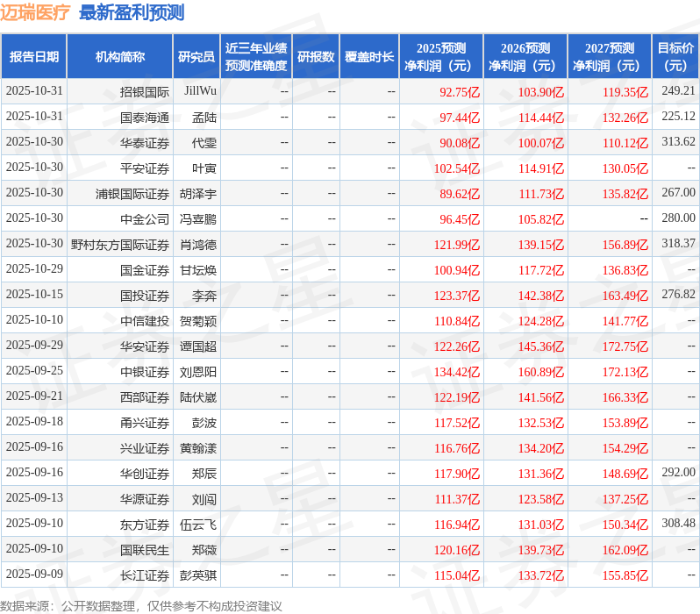Click the 2025预测净利润 column header

tap(441, 56)
